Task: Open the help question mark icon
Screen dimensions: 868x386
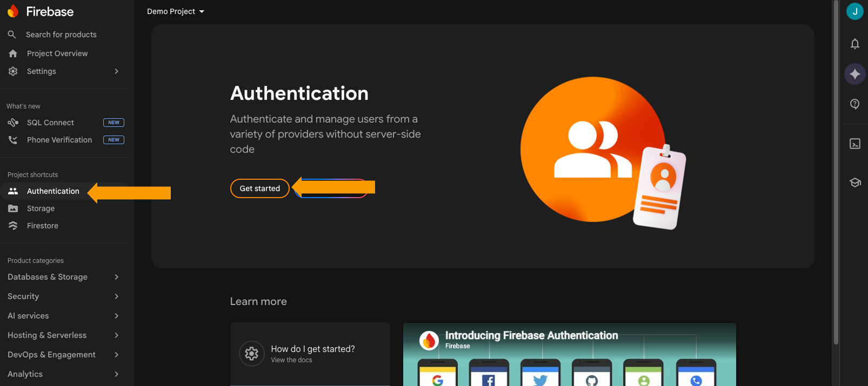Action: click(854, 104)
